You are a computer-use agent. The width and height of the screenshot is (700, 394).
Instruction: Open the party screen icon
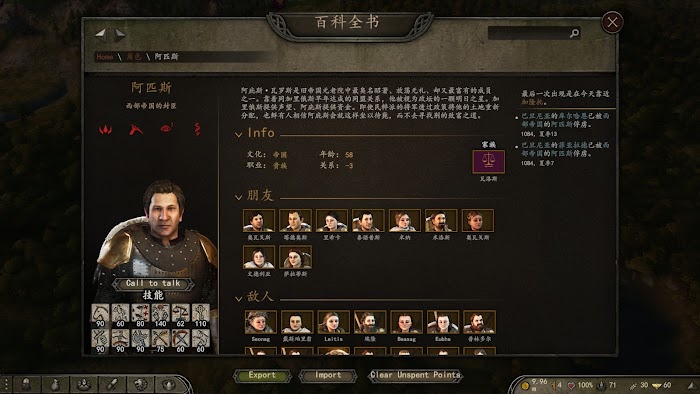point(84,385)
